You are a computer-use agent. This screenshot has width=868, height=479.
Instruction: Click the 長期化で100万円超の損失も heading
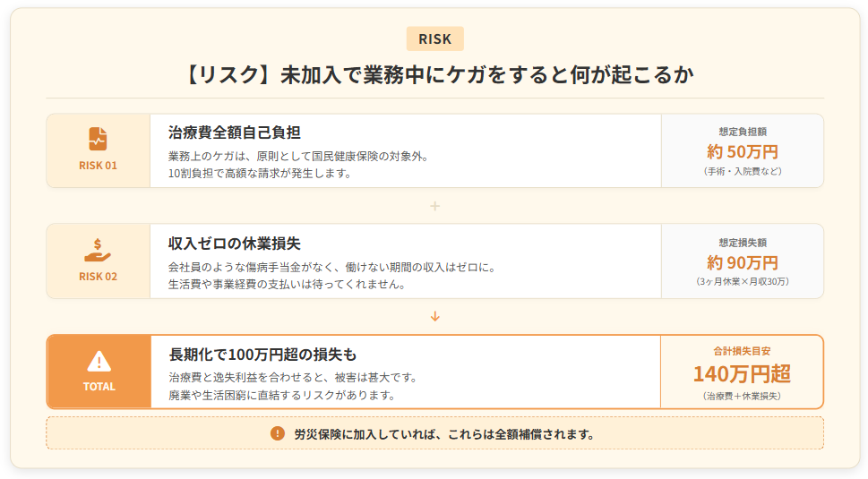tap(262, 355)
